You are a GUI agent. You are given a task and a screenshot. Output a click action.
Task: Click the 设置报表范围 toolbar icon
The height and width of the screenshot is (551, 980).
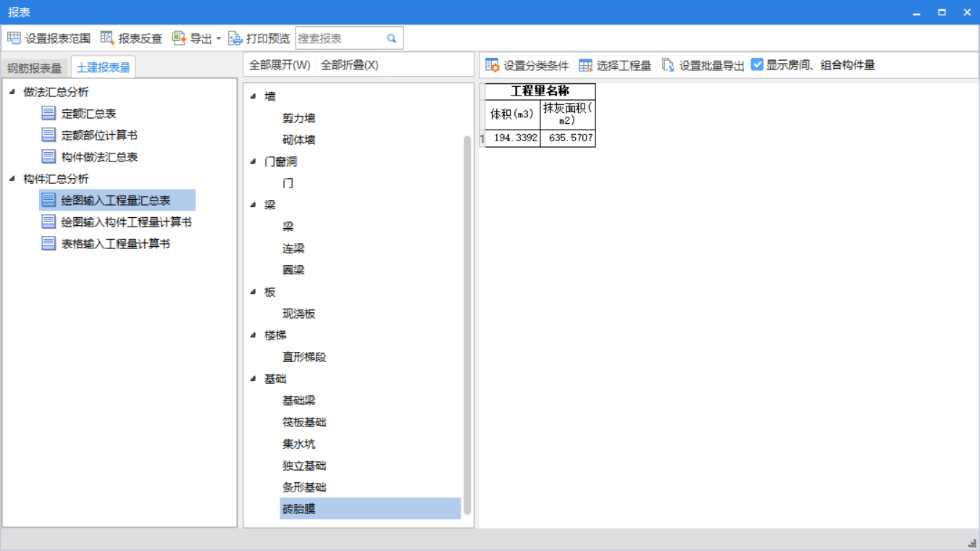click(x=14, y=38)
